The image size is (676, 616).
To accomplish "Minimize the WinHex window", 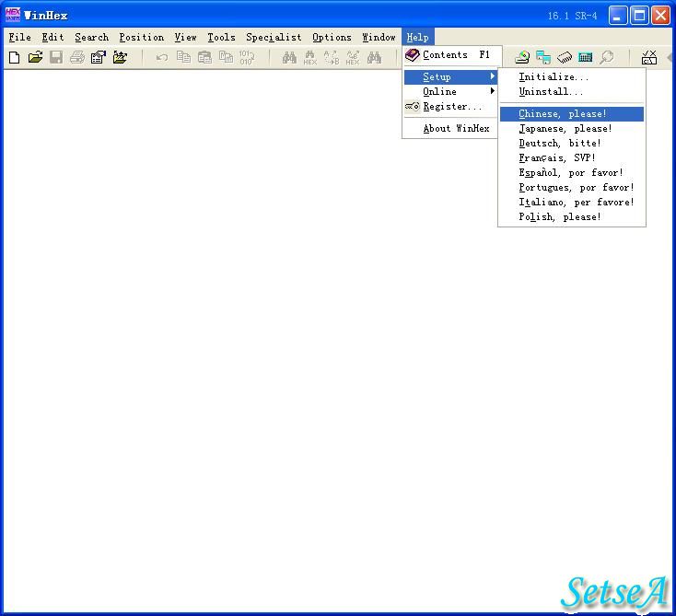I will (618, 16).
